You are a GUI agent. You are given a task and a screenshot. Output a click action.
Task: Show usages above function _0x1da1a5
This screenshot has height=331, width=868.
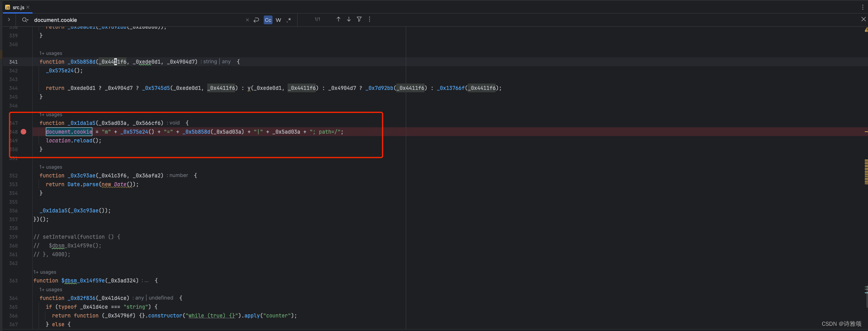[51, 115]
